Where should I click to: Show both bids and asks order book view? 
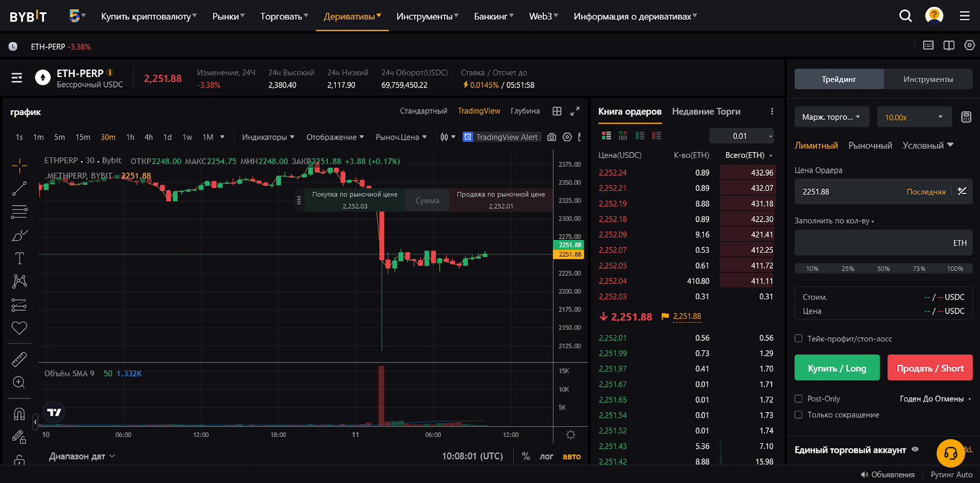(x=606, y=136)
